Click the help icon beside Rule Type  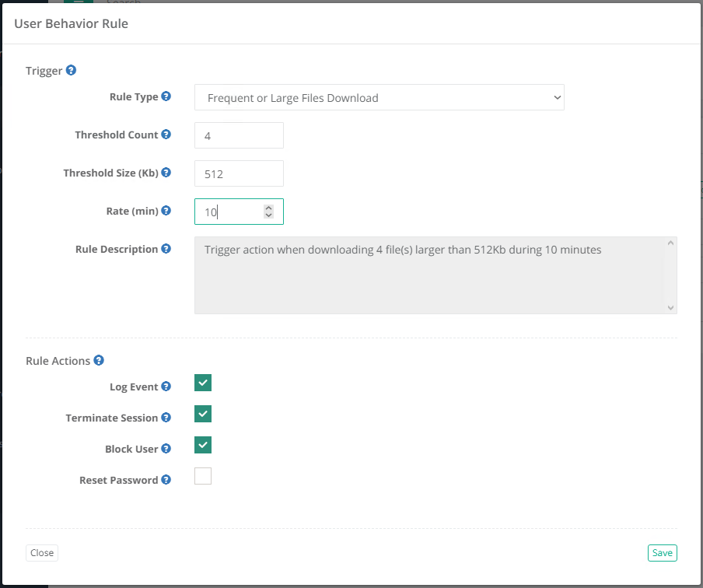click(x=167, y=96)
